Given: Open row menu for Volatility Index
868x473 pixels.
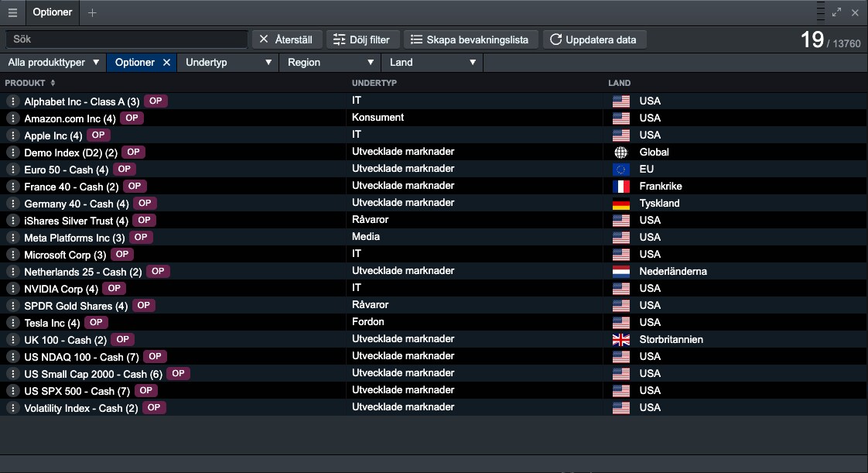Looking at the screenshot, I should click(x=12, y=408).
